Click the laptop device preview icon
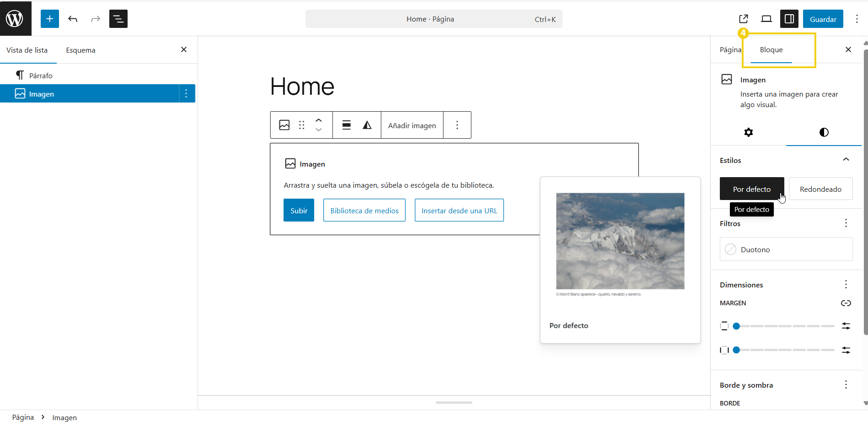 pyautogui.click(x=766, y=19)
